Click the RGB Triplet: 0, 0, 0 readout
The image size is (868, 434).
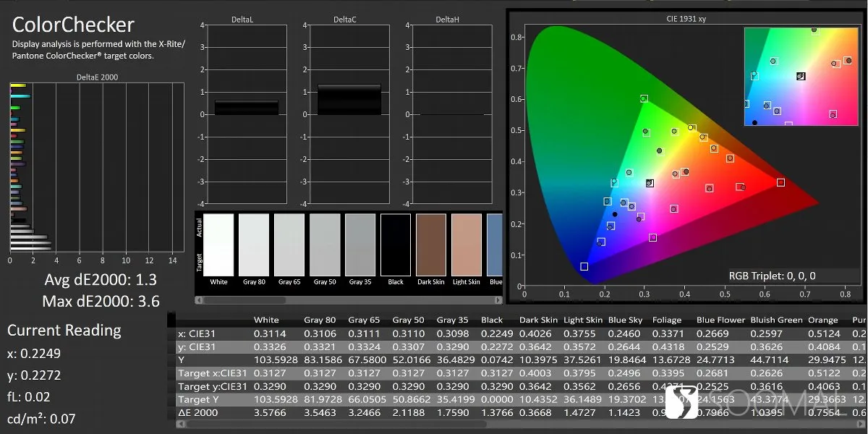[772, 276]
